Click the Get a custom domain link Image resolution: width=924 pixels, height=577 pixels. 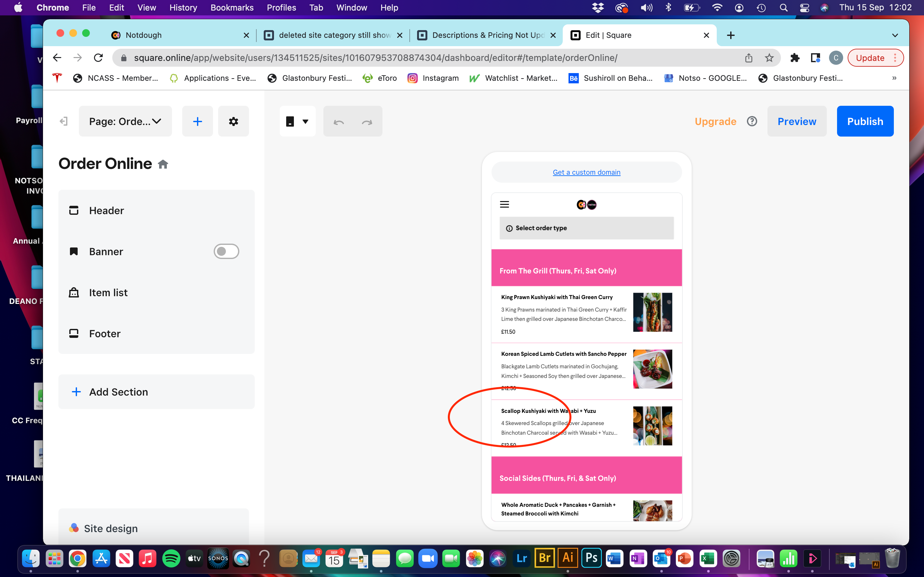pos(586,172)
